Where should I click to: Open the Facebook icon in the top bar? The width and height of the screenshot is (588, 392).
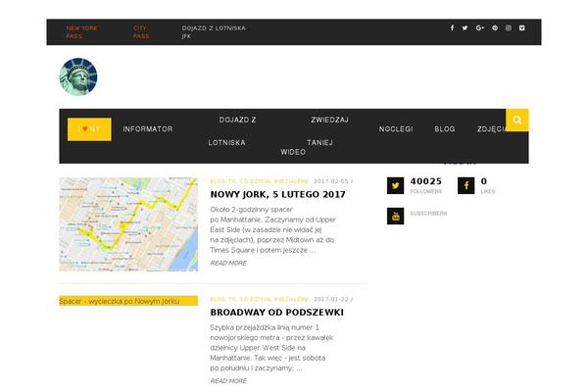452,27
